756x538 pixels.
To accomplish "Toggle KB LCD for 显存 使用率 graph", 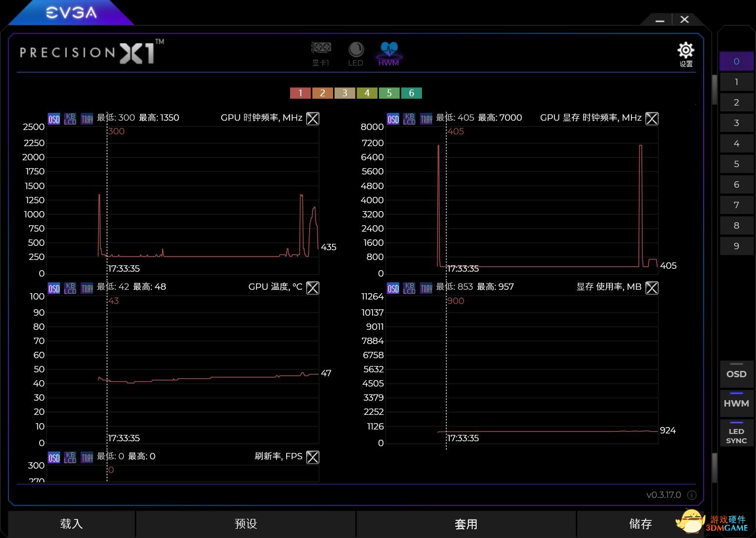I will click(x=409, y=288).
